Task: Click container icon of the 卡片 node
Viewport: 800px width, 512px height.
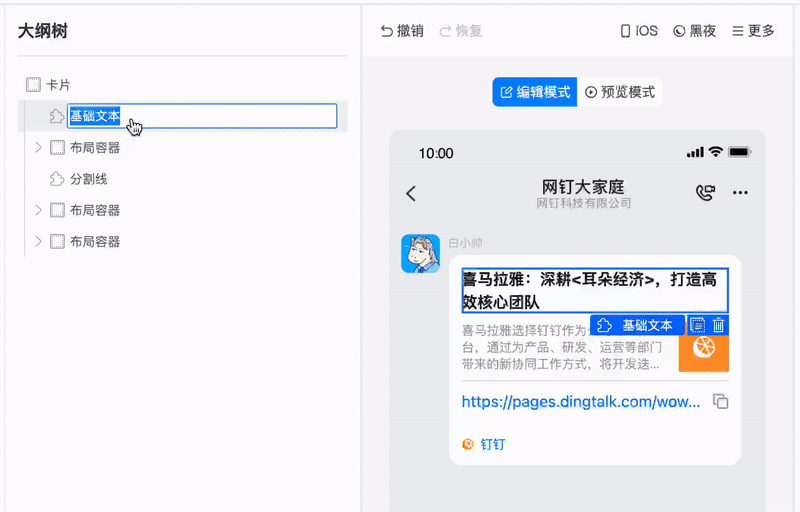Action: 33,85
